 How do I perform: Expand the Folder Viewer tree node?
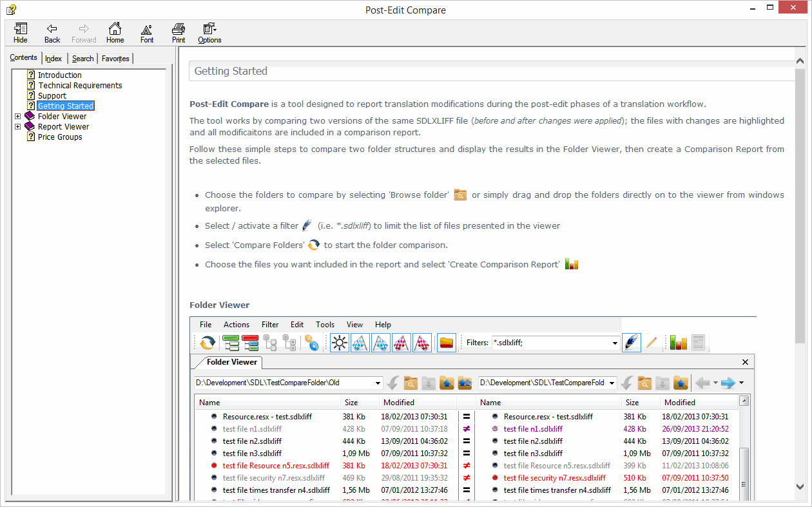coord(17,117)
